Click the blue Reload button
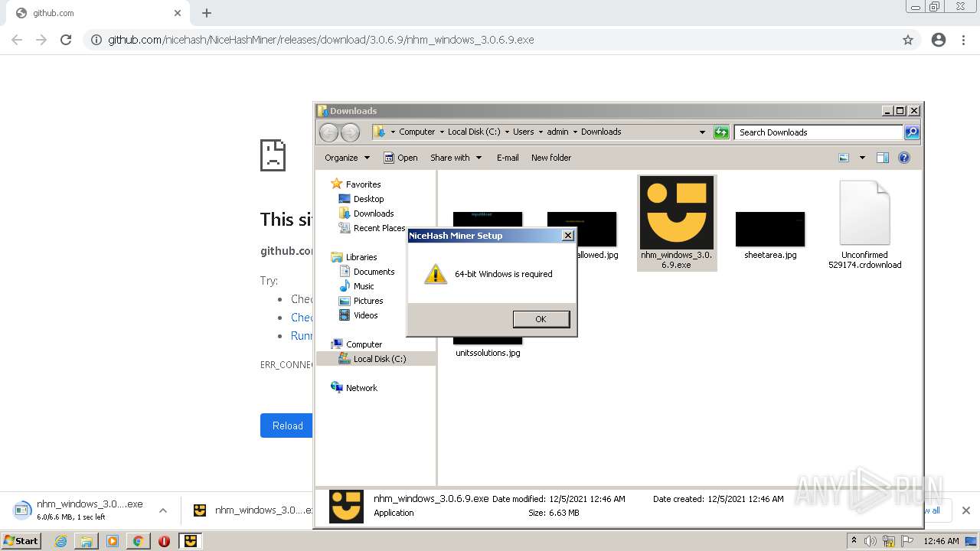980x551 pixels. pos(287,425)
